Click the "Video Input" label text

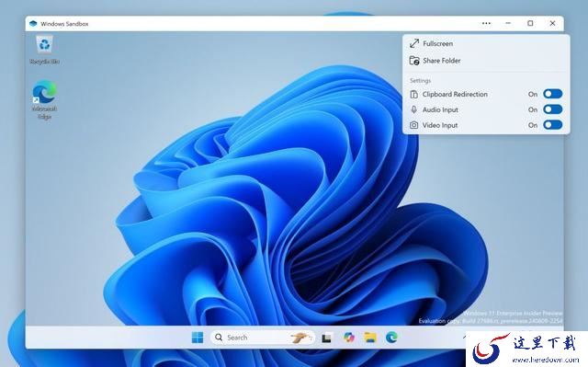pyautogui.click(x=440, y=125)
